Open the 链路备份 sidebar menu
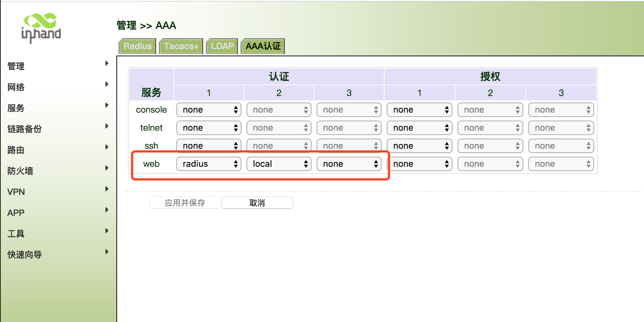644x322 pixels. tap(25, 129)
